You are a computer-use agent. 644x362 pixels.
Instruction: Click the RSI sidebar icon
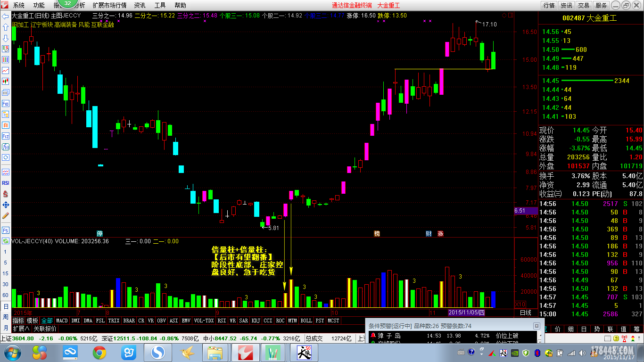click(5, 183)
